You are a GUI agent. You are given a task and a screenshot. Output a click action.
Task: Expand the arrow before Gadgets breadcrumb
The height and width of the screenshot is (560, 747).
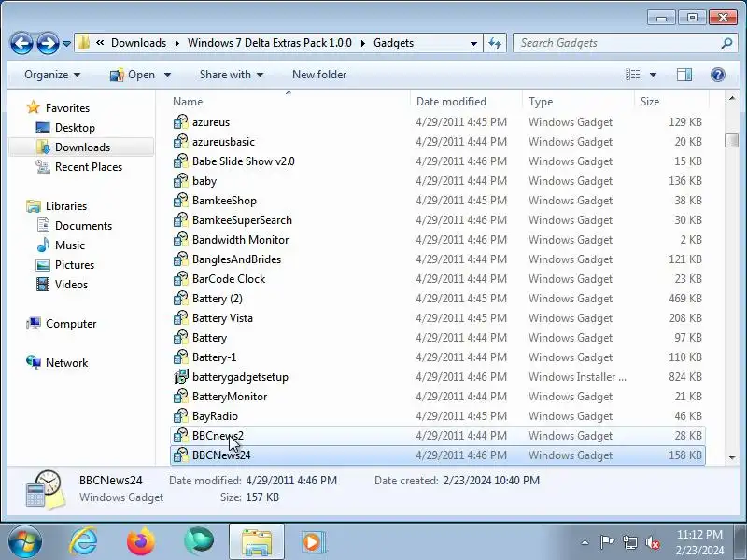[363, 43]
